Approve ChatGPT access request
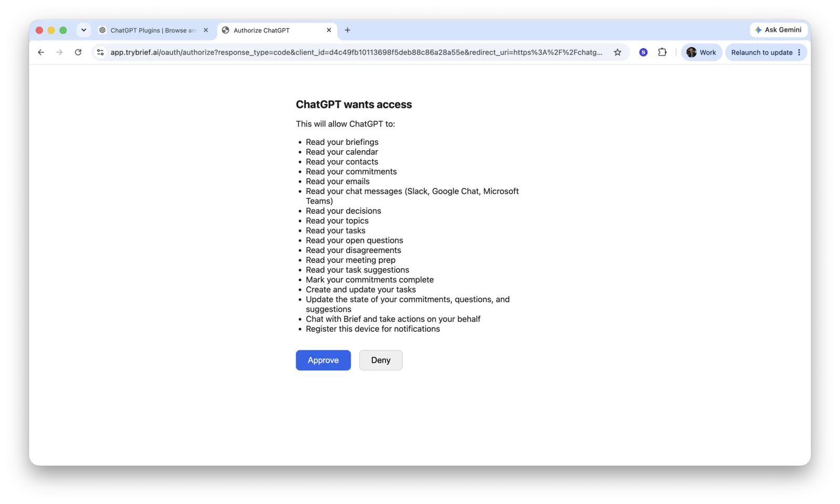840x504 pixels. 323,360
